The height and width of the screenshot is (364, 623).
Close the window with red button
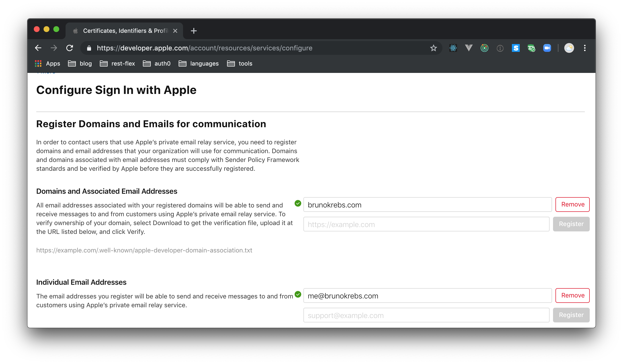[37, 29]
